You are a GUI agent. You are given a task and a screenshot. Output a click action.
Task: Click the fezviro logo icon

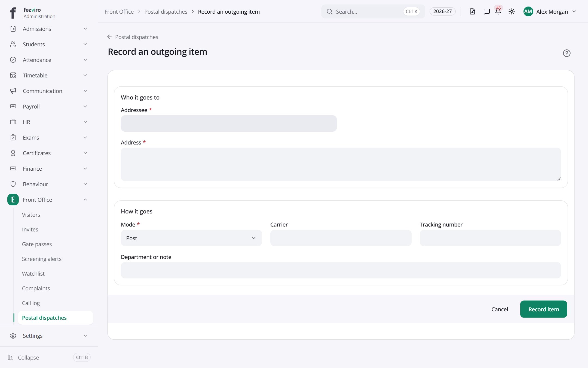pyautogui.click(x=13, y=13)
